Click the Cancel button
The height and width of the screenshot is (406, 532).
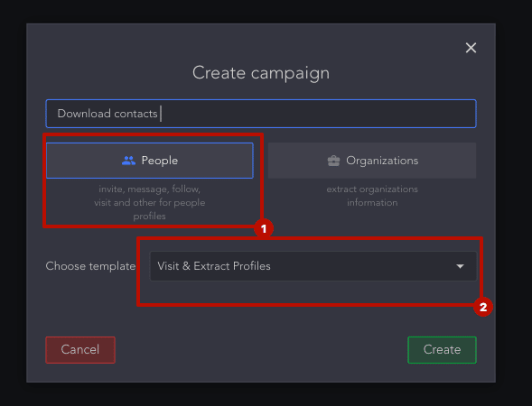click(80, 350)
